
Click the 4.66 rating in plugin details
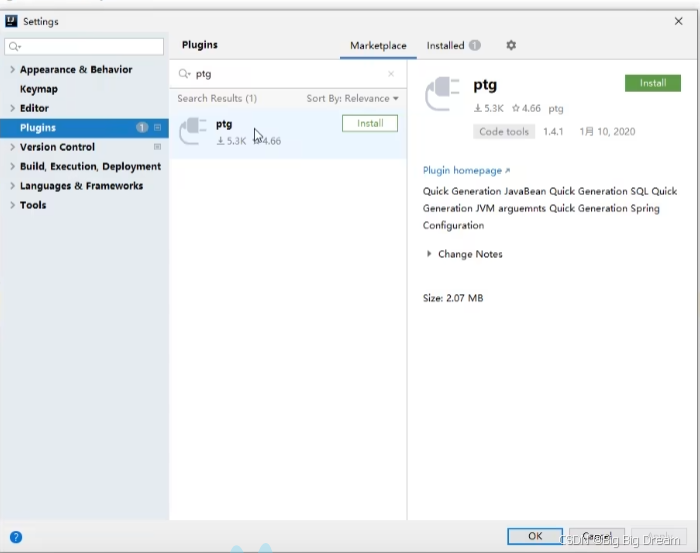click(526, 108)
